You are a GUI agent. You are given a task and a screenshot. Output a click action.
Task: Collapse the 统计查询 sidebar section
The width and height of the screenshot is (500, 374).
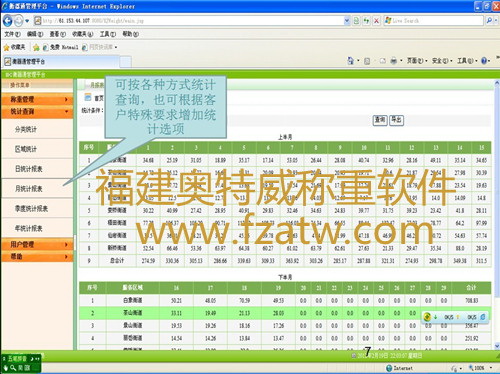click(37, 112)
